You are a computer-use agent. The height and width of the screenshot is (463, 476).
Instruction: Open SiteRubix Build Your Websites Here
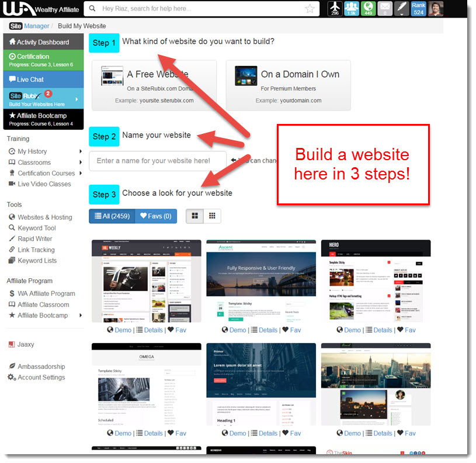(43, 98)
